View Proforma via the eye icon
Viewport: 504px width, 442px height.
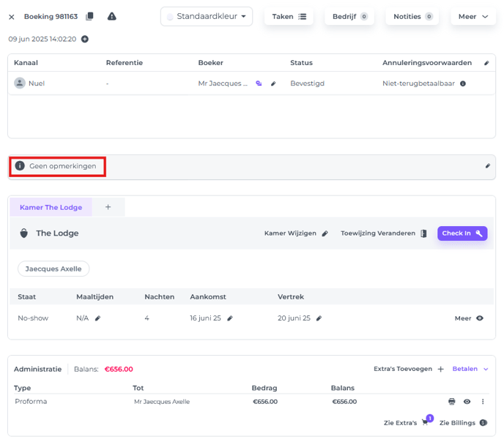(467, 401)
